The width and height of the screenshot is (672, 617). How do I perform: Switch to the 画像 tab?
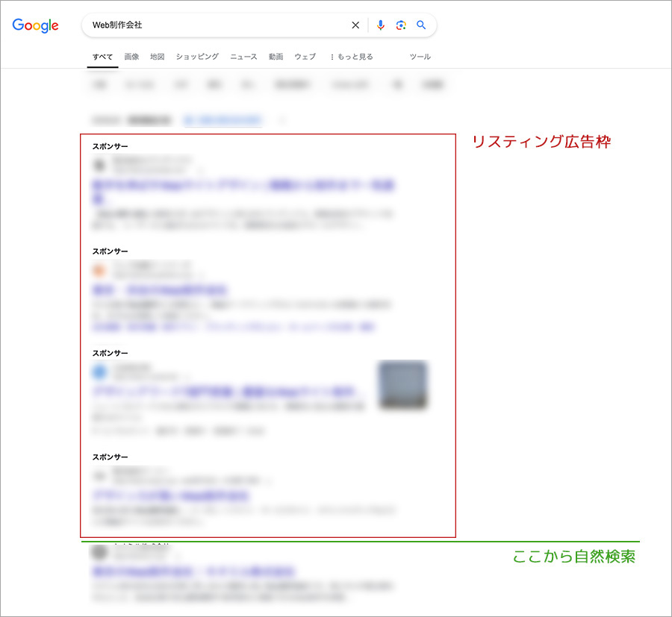click(131, 57)
